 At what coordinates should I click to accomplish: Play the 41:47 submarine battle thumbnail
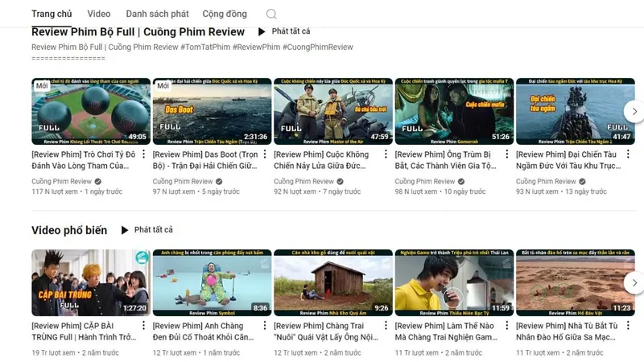pos(576,111)
